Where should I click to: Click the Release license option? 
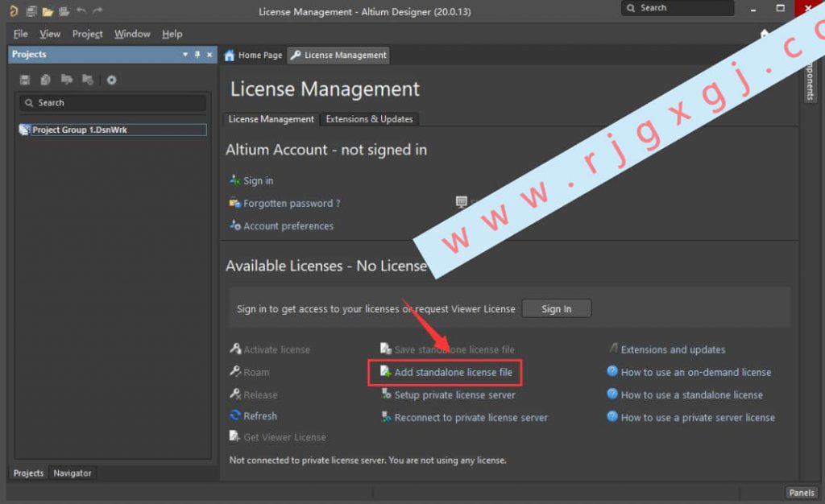pos(254,395)
